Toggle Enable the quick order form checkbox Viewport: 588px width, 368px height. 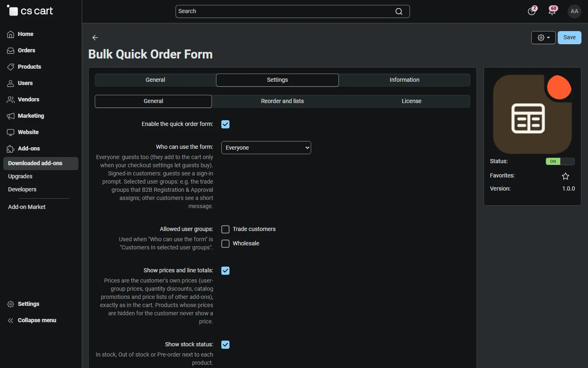225,124
